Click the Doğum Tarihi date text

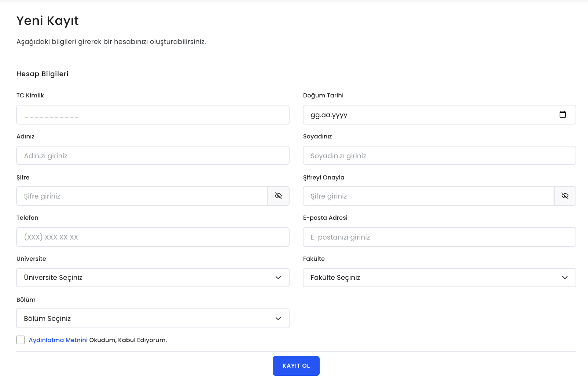tap(329, 115)
